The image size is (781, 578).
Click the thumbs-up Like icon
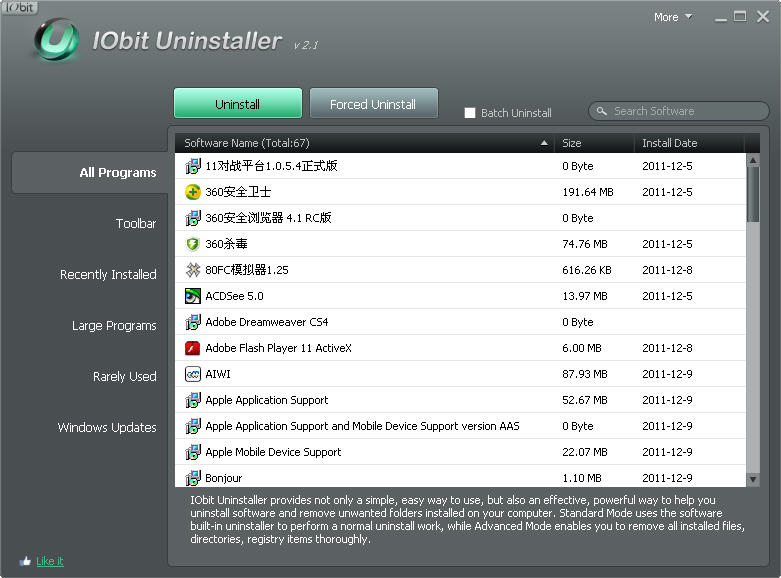25,561
